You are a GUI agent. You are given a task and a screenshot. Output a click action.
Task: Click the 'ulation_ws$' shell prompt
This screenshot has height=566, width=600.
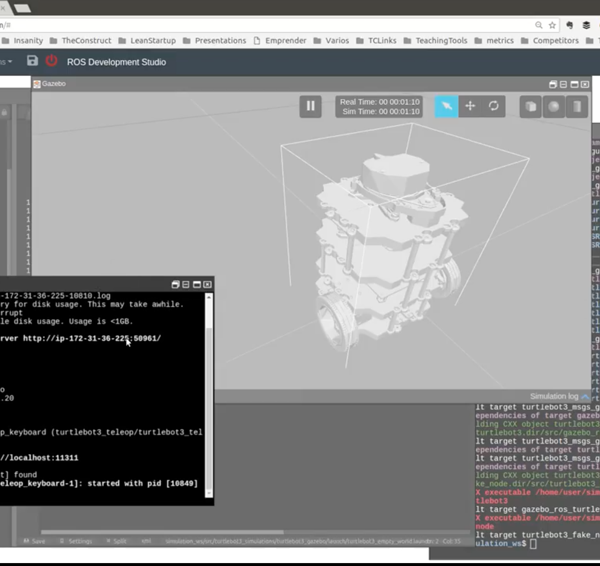click(501, 543)
